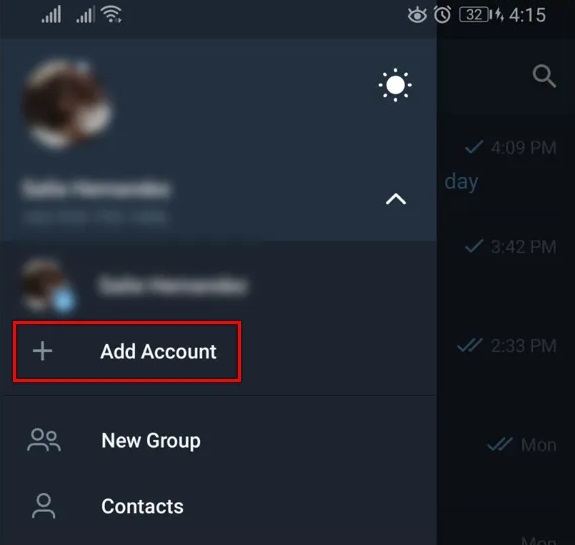Open search with the magnifying glass icon
Viewport: 575px width, 545px height.
click(544, 76)
